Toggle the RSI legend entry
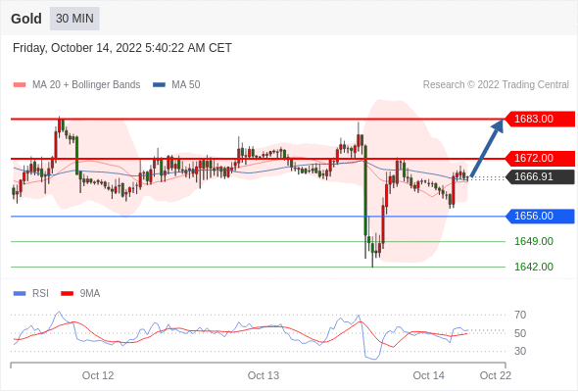This screenshot has height=392, width=578. click(x=31, y=294)
